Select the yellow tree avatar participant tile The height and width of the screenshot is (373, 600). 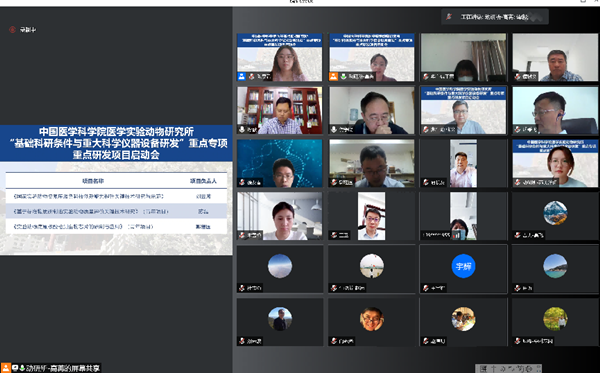coord(555,322)
